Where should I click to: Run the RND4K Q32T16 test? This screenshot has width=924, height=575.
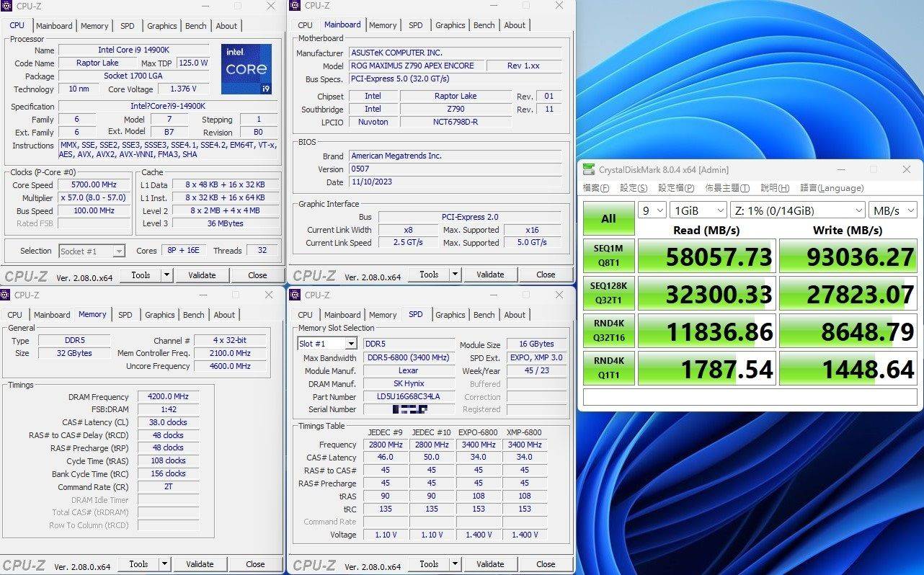pyautogui.click(x=608, y=331)
